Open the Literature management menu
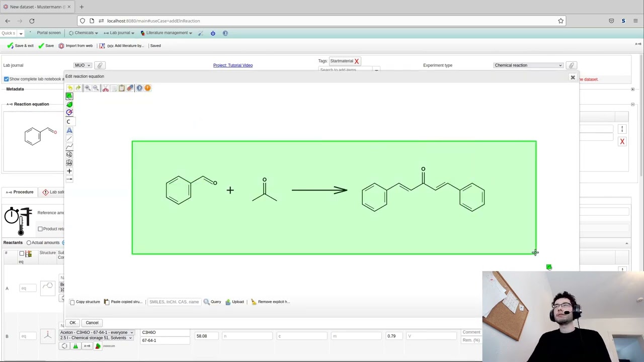This screenshot has width=644, height=362. click(167, 33)
